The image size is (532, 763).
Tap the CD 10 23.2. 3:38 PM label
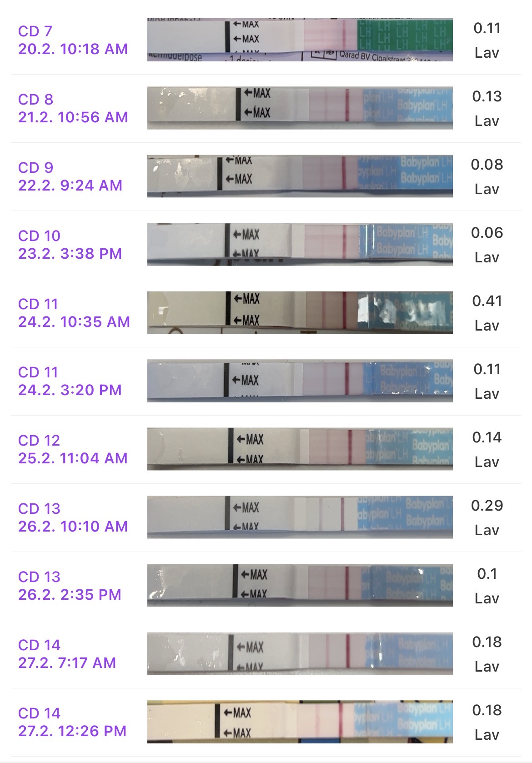coord(70,245)
